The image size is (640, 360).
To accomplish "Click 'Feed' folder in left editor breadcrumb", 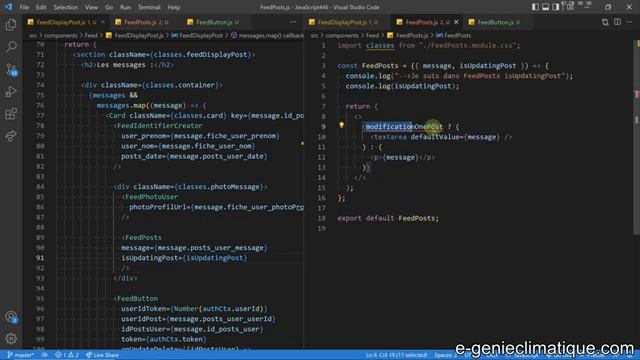I will pos(91,36).
